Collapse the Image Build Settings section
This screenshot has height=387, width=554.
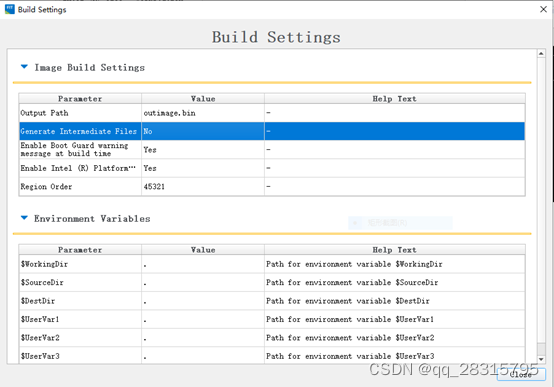(24, 66)
